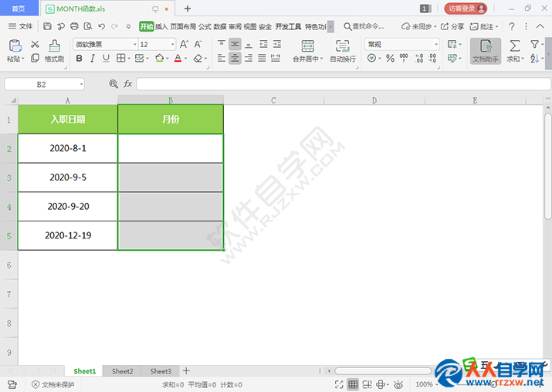This screenshot has height=392, width=552.
Task: Click the Sort A-Z icon
Action: (x=534, y=58)
